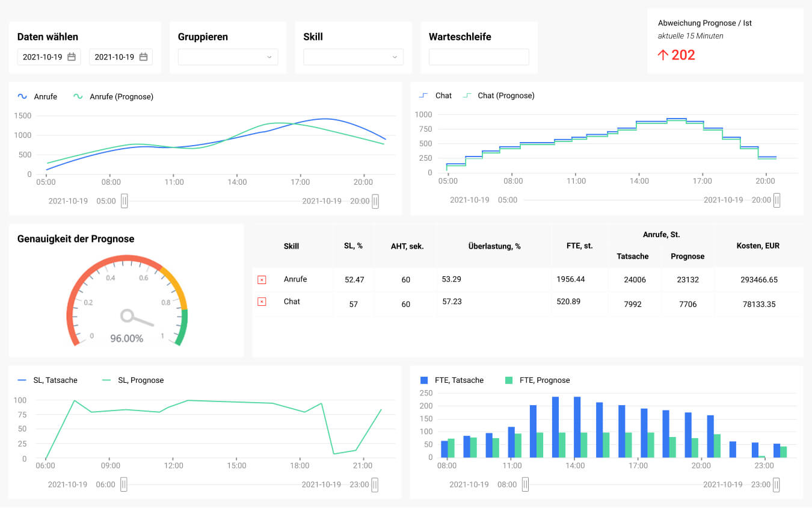
Task: Click the red up arrow beside 202
Action: click(x=663, y=55)
